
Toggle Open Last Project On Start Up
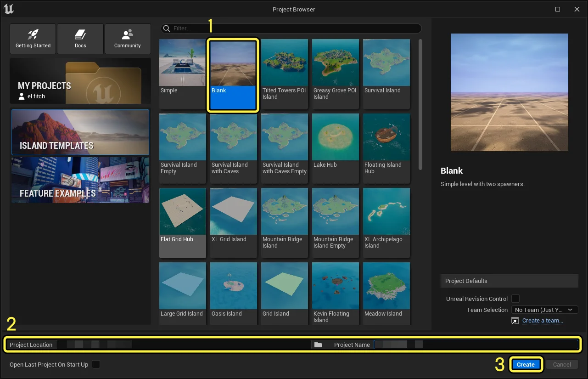(x=96, y=364)
